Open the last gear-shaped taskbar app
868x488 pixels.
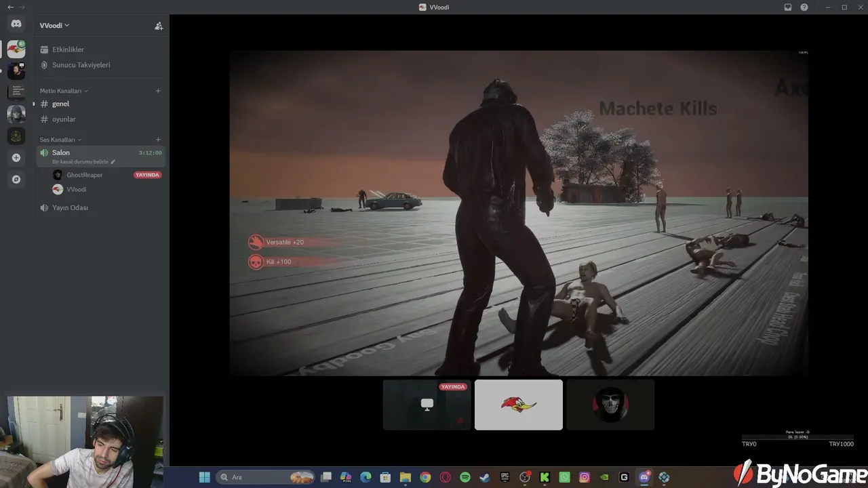[x=664, y=477]
